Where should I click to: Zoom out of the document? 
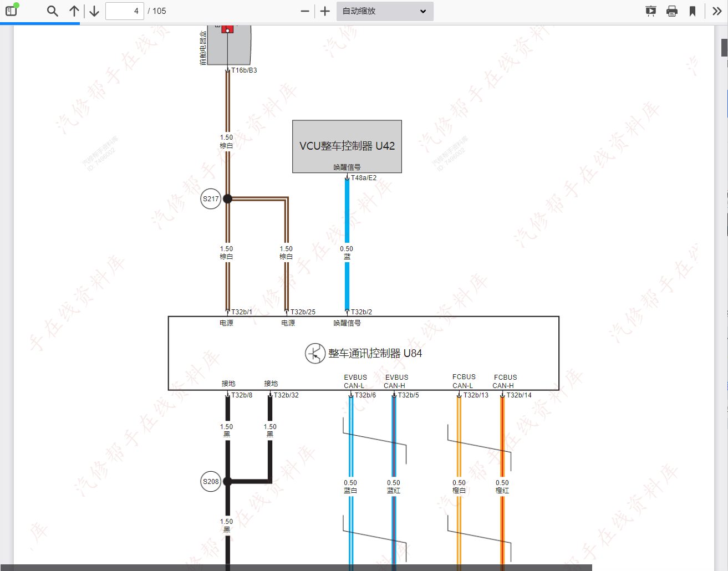tap(305, 11)
